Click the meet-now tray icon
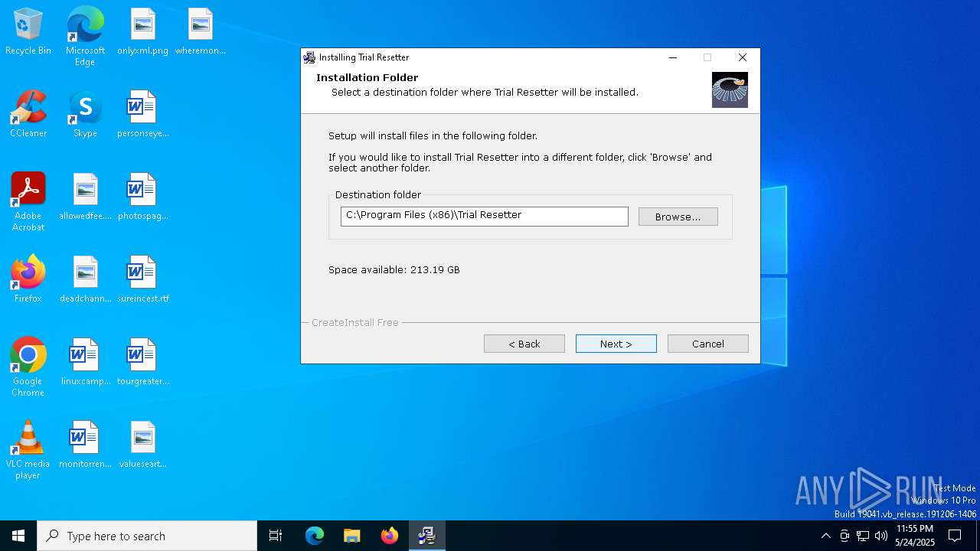The height and width of the screenshot is (551, 980). click(x=844, y=536)
